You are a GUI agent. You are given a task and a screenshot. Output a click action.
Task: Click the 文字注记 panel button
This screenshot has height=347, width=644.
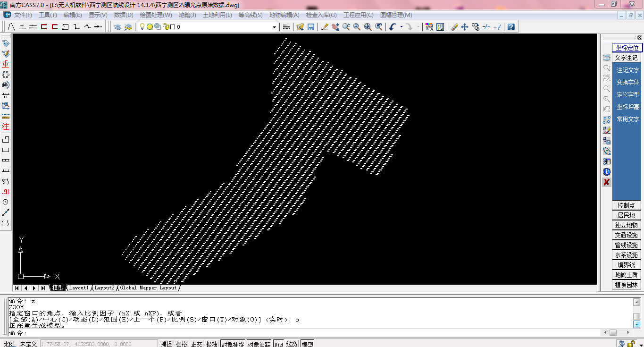[x=627, y=58]
